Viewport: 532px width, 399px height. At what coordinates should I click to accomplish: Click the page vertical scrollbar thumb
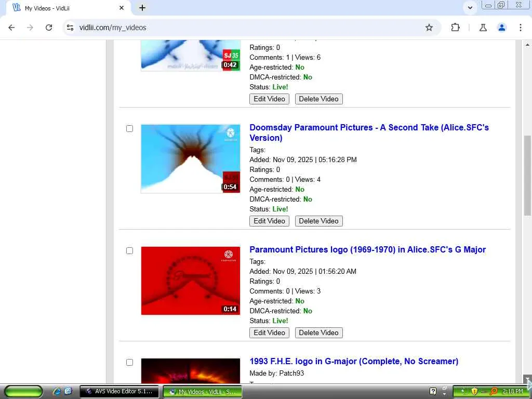click(x=527, y=176)
